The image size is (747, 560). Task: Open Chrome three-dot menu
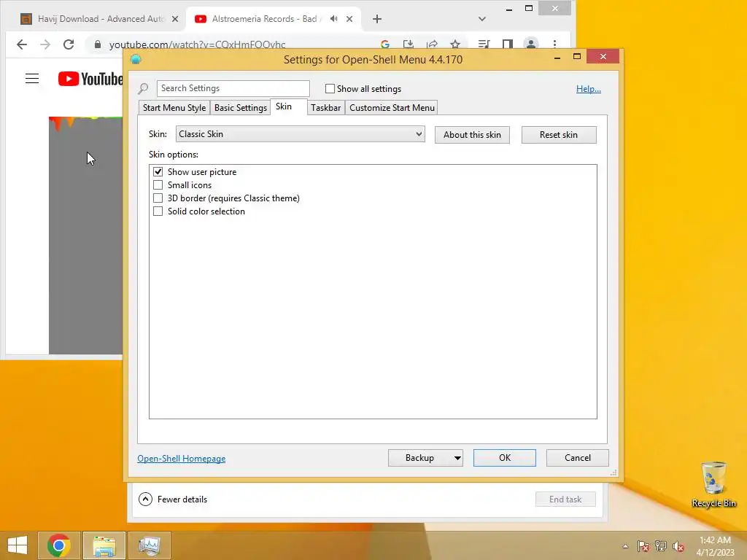click(554, 44)
